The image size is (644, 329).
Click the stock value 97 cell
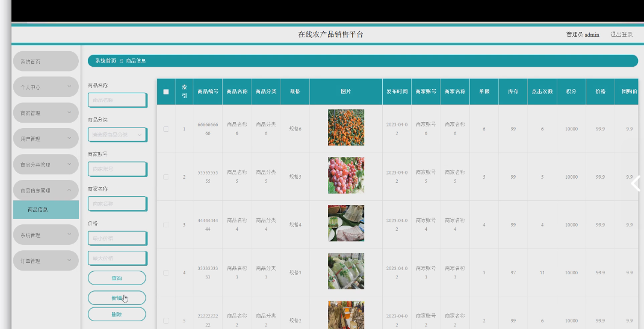(513, 273)
